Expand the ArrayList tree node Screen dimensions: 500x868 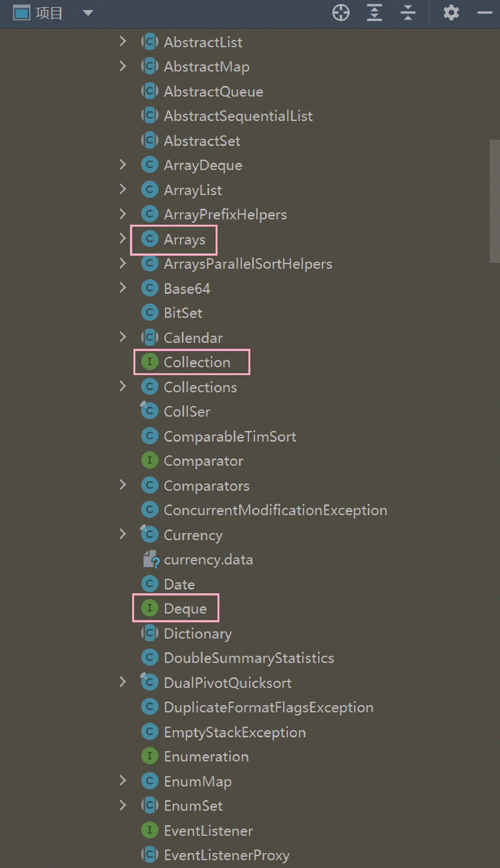122,189
